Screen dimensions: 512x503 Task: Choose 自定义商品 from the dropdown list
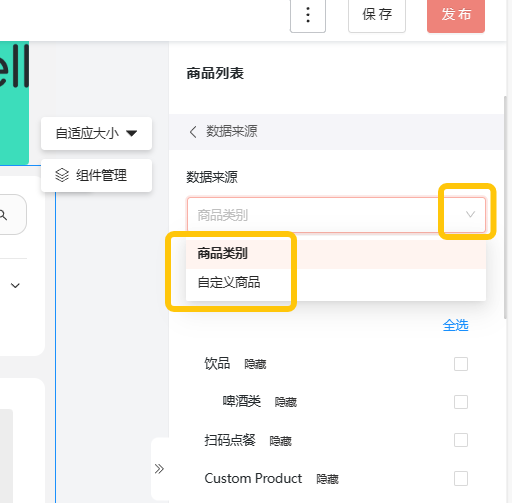[x=336, y=282]
